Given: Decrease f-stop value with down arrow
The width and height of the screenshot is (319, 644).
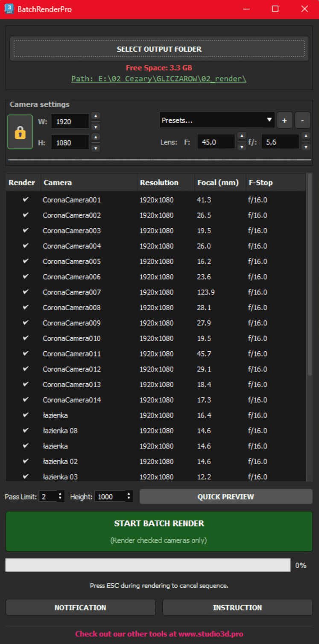Looking at the screenshot, I should tap(306, 147).
